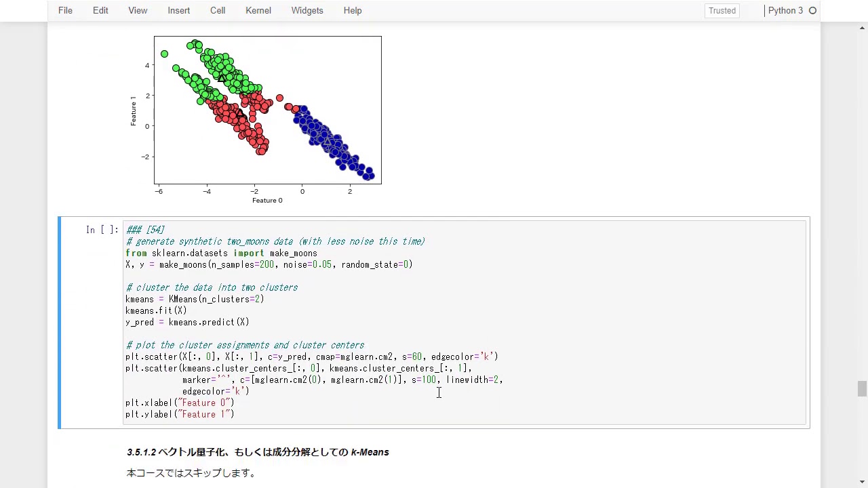
Task: Open the Cell menu
Action: tap(218, 10)
